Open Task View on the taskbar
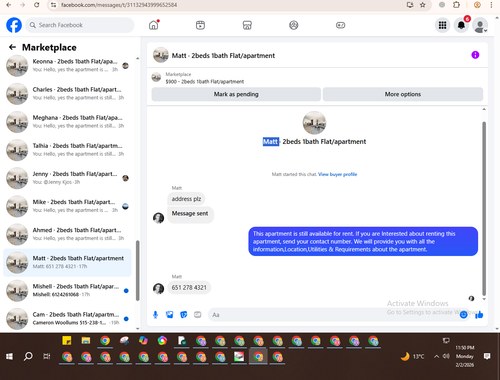This screenshot has width=500, height=380. pyautogui.click(x=47, y=356)
